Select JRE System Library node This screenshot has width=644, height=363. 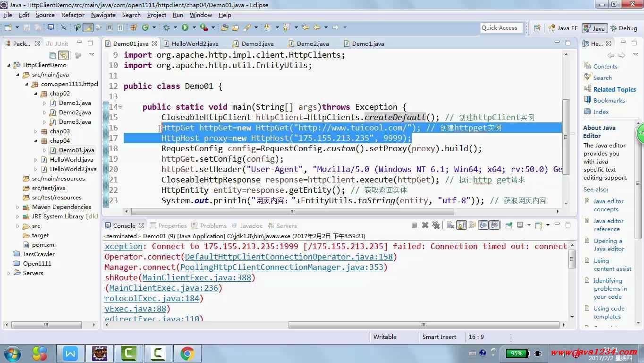(60, 216)
